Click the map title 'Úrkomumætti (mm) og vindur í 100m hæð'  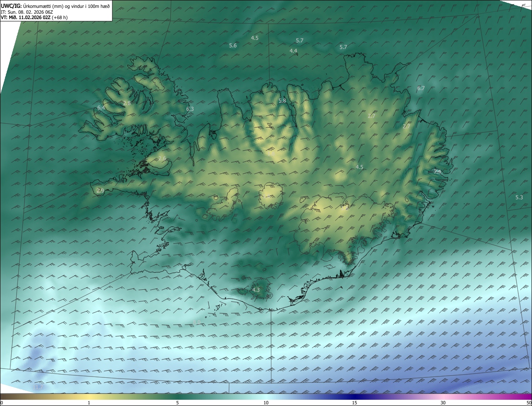click(66, 6)
